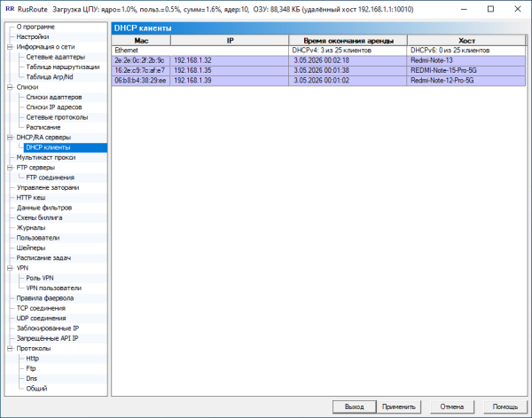The image size is (532, 418).
Task: Open help with the Помощь button
Action: point(505,406)
